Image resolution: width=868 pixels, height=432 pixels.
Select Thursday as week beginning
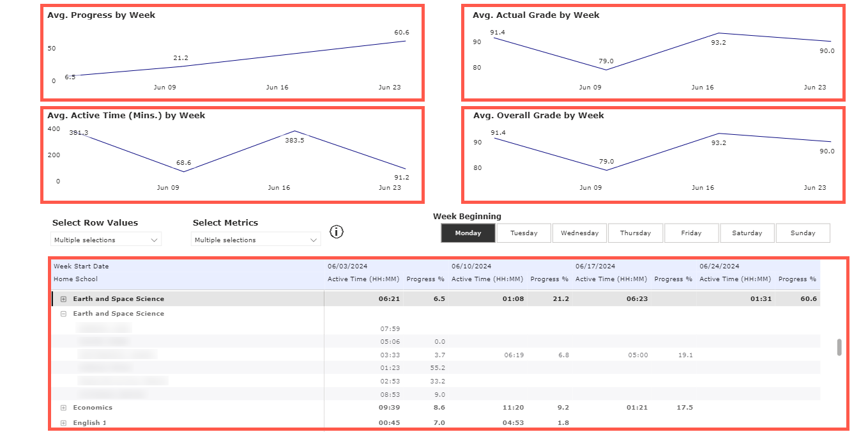pyautogui.click(x=636, y=233)
